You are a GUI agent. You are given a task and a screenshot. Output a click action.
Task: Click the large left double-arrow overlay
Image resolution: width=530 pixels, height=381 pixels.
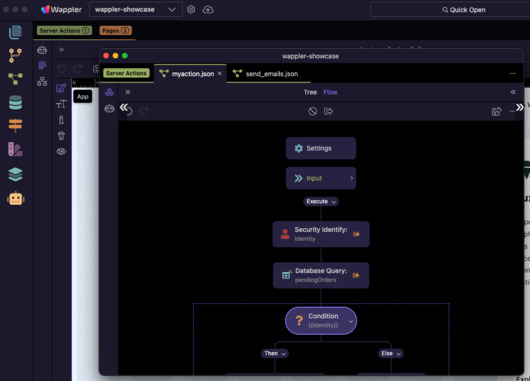pos(123,108)
